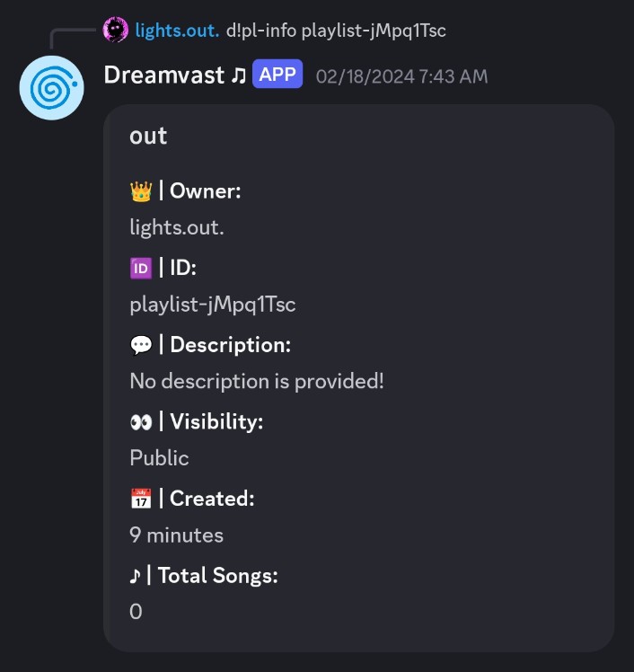This screenshot has width=634, height=672.
Task: Click the playlist-jMpq1Tsc ID value
Action: tap(213, 305)
